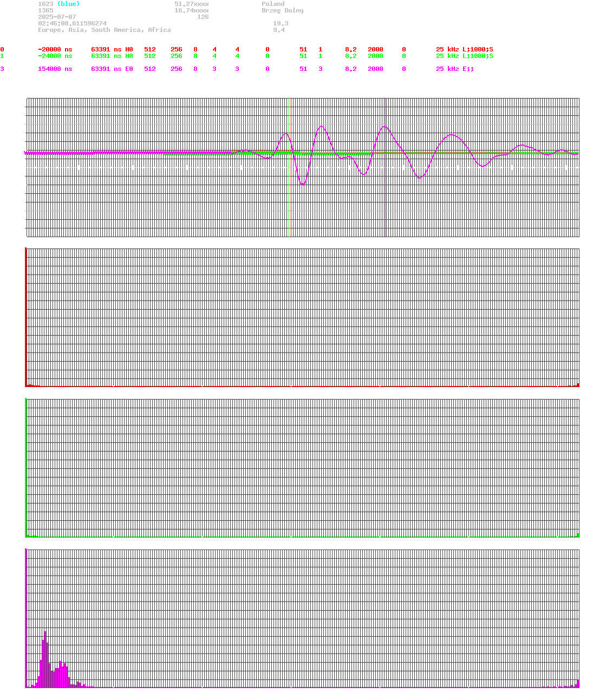The image size is (593, 700).
Task: Click the magenta 154000 ns offset
Action: 55,69
